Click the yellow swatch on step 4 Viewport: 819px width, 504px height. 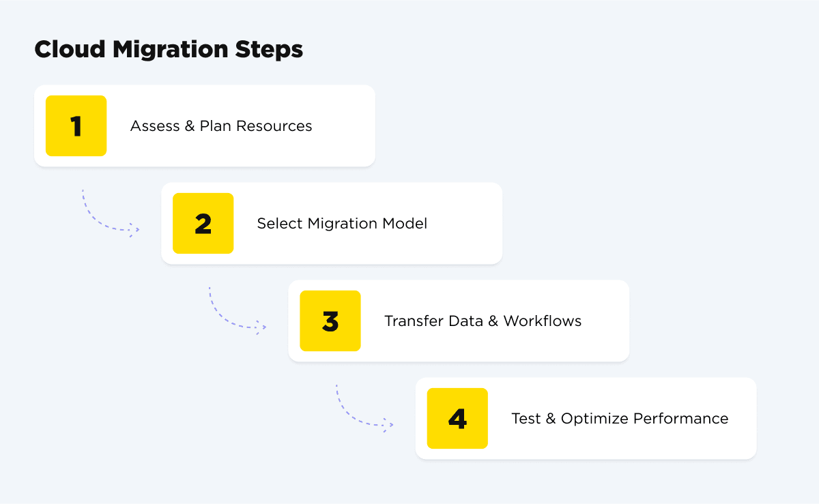[x=457, y=418]
